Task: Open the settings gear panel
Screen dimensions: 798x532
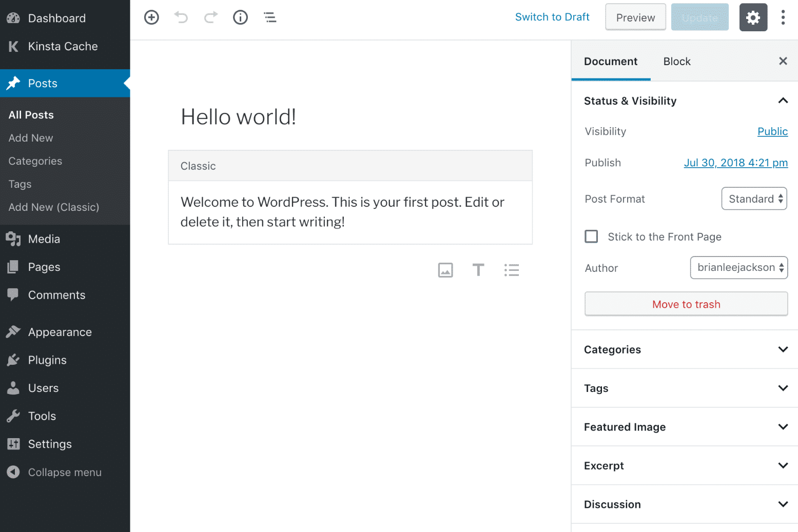Action: tap(753, 17)
